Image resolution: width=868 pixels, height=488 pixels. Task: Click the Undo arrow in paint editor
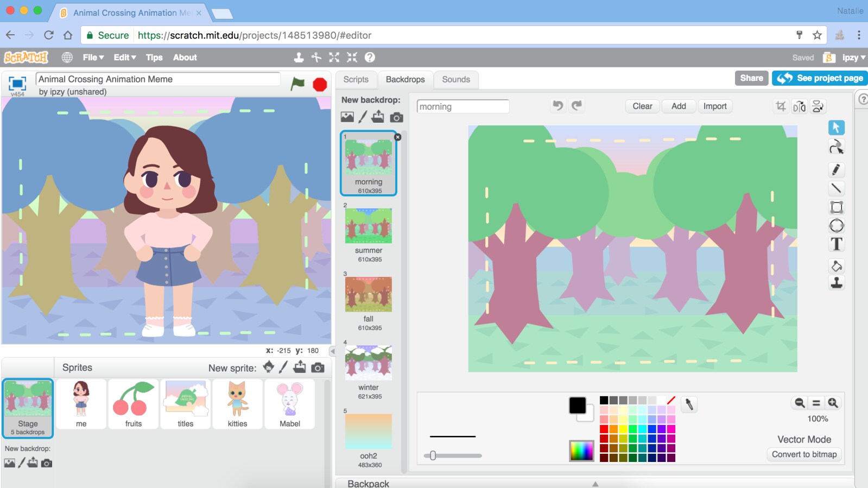pyautogui.click(x=557, y=105)
